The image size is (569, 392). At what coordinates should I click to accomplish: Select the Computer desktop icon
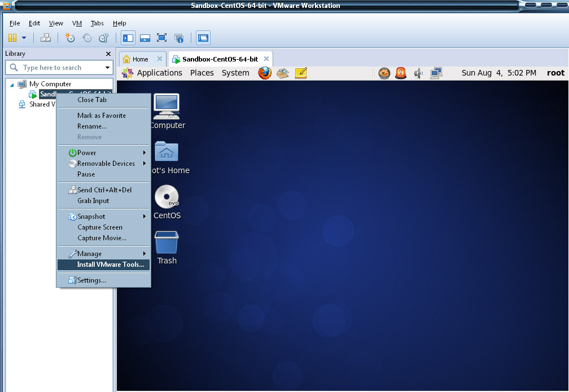(167, 111)
